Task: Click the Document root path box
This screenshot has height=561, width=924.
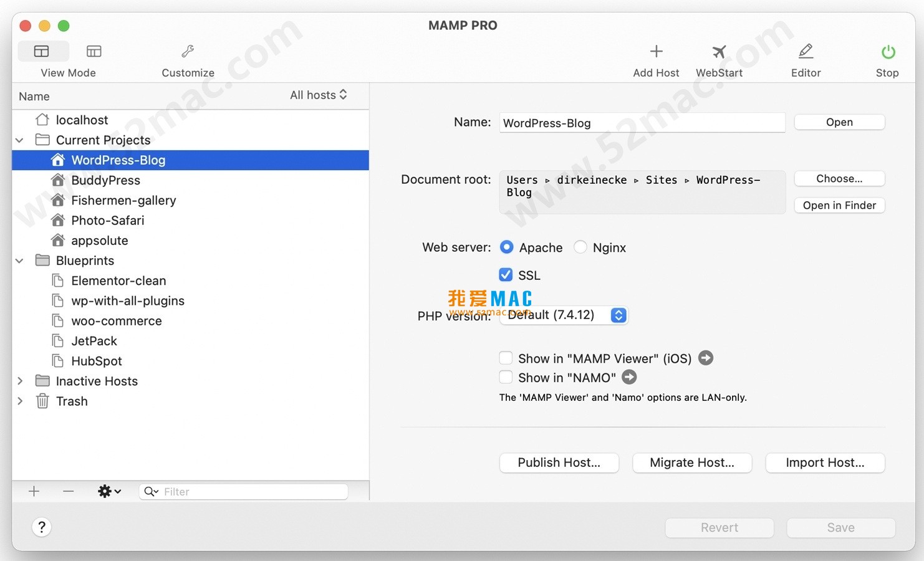Action: (x=642, y=192)
